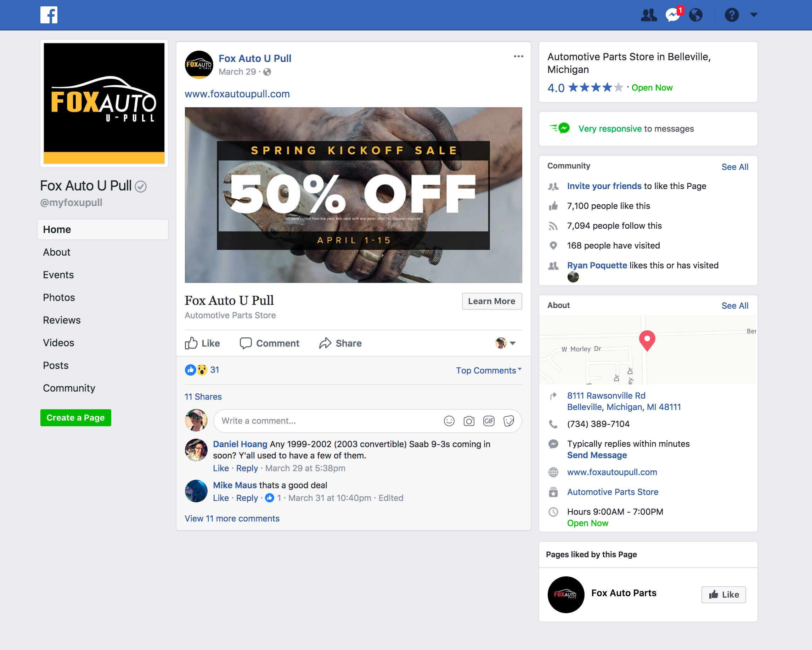Expand the account dropdown arrow in header
812x650 pixels.
pyautogui.click(x=754, y=15)
